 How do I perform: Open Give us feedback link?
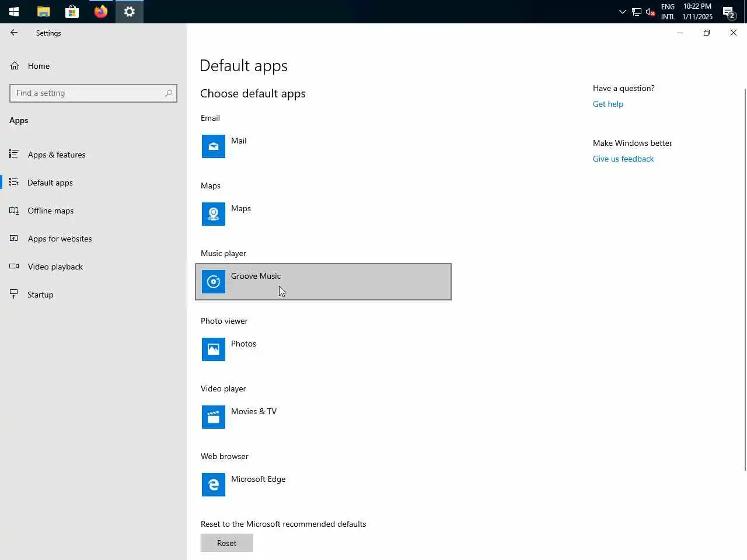623,159
